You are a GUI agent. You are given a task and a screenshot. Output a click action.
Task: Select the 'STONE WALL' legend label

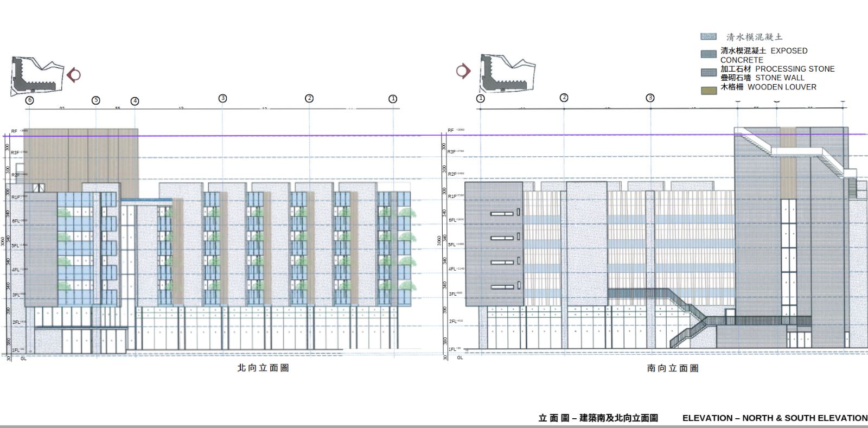[780, 78]
